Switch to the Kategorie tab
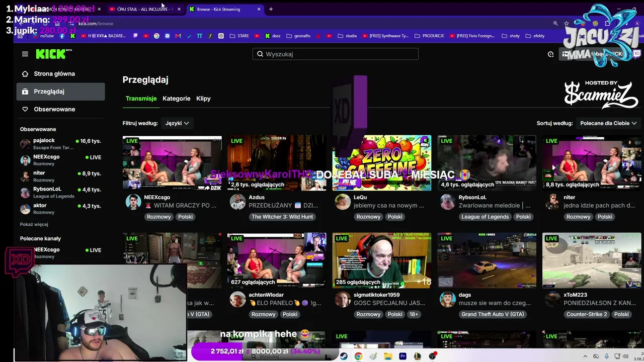644x362 pixels. (176, 99)
